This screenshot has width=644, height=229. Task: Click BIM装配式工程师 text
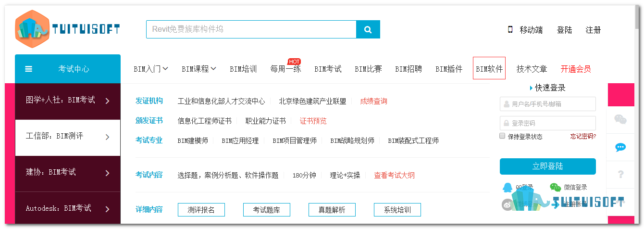[413, 141]
